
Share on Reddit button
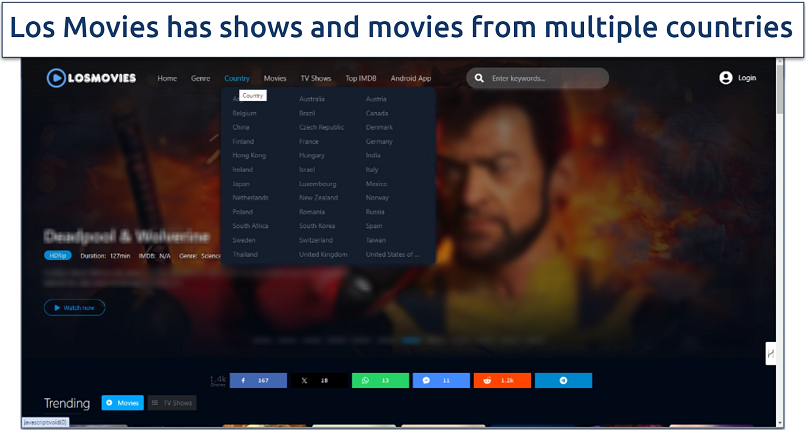coord(502,380)
